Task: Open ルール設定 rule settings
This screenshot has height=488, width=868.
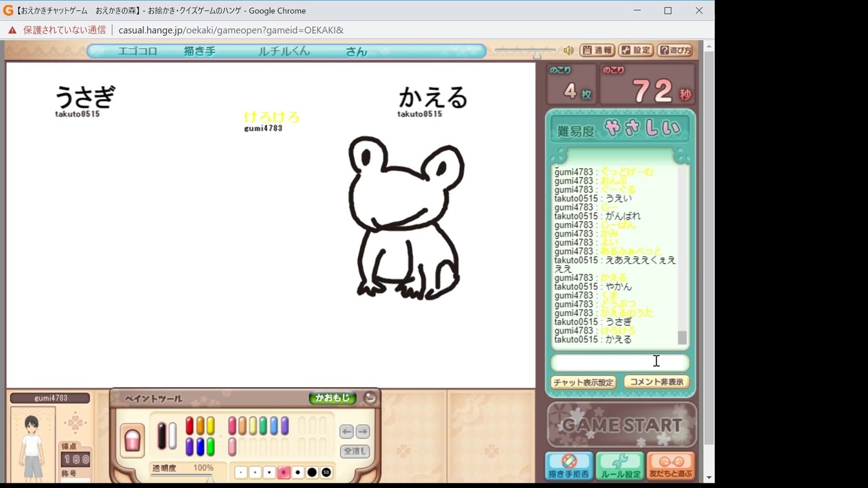Action: (x=620, y=466)
